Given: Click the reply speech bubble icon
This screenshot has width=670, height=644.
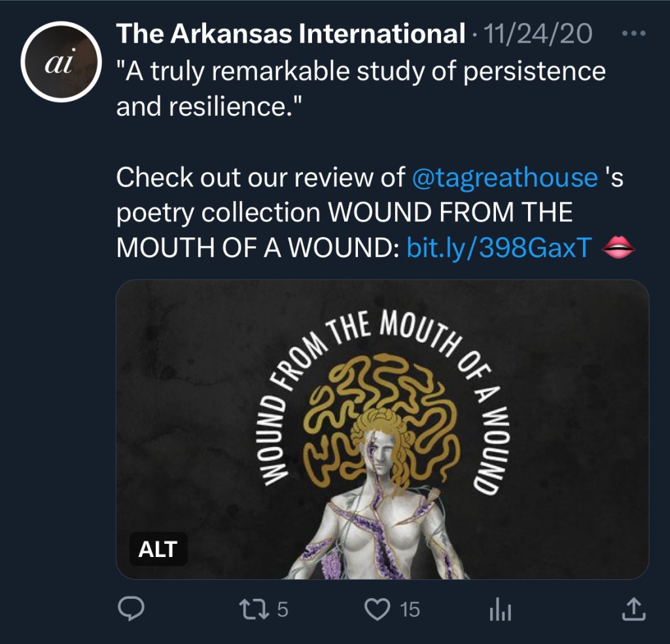Looking at the screenshot, I should (x=131, y=609).
